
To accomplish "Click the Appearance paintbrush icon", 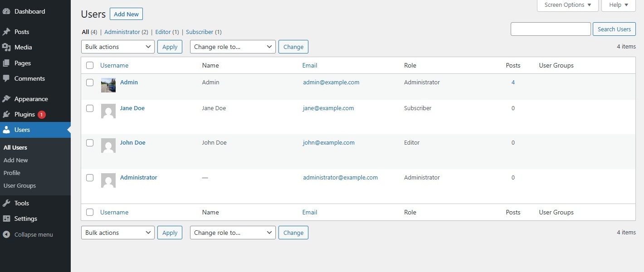I will coord(6,99).
